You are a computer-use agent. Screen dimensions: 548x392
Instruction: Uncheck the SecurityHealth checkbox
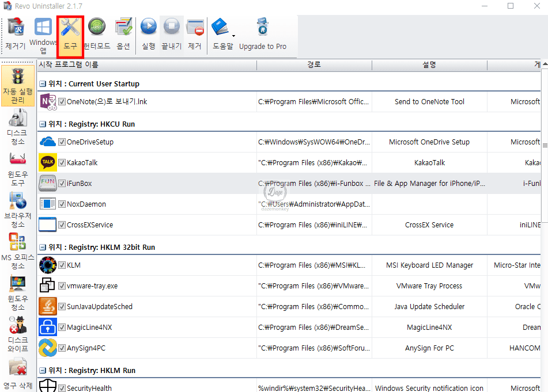click(62, 388)
